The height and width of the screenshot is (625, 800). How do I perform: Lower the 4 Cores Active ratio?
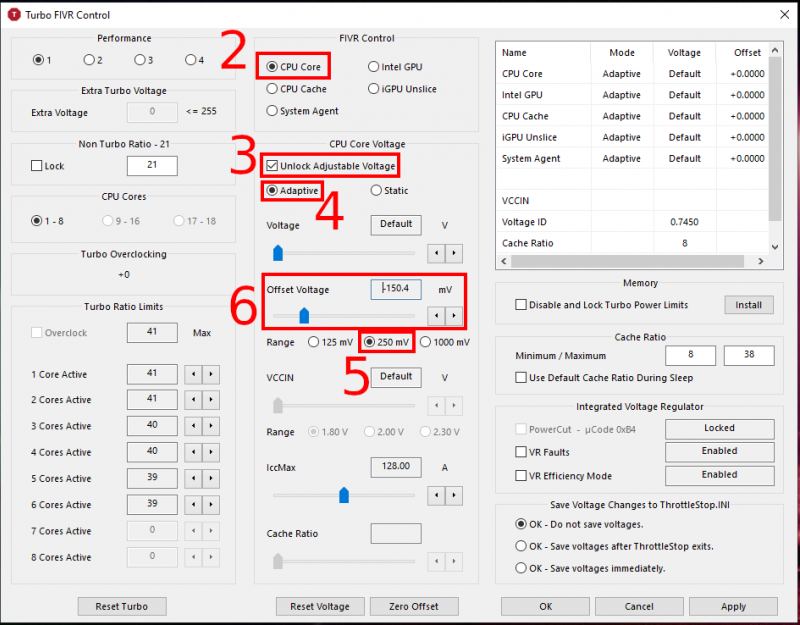193,453
